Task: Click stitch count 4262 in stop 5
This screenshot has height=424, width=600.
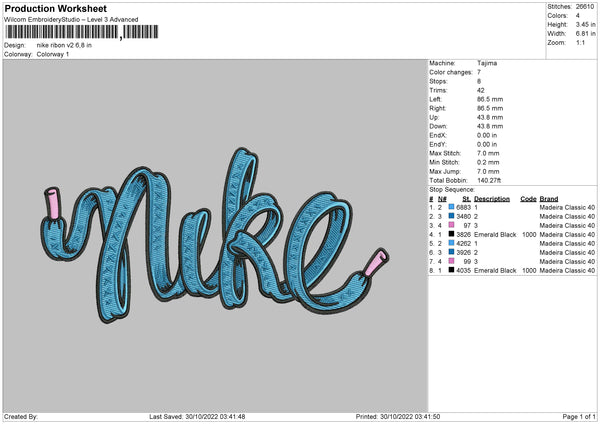Action: (463, 243)
